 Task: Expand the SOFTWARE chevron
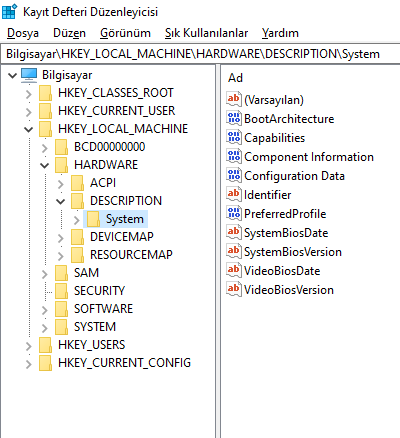45,310
